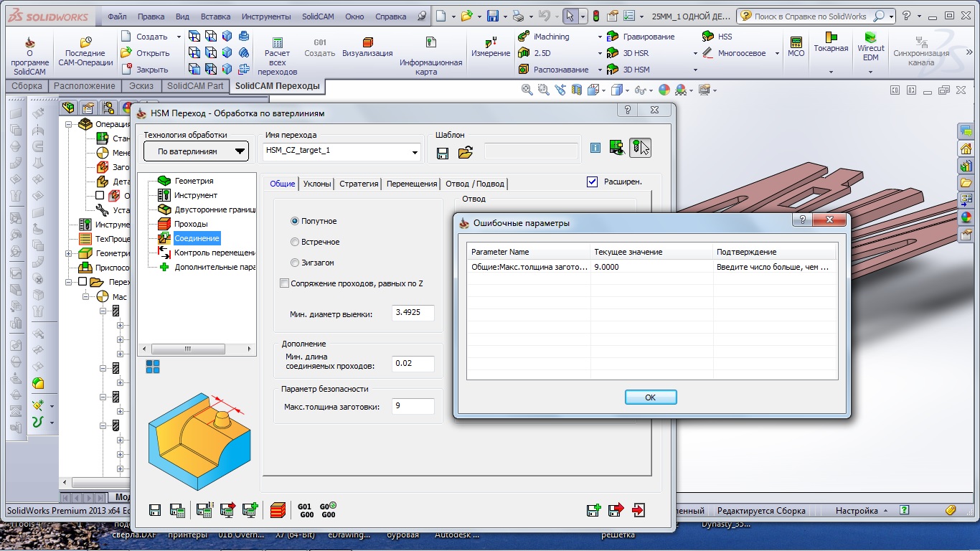Screen dimensions: 980x551
Task: Click the Закрыть button
Action: (145, 70)
